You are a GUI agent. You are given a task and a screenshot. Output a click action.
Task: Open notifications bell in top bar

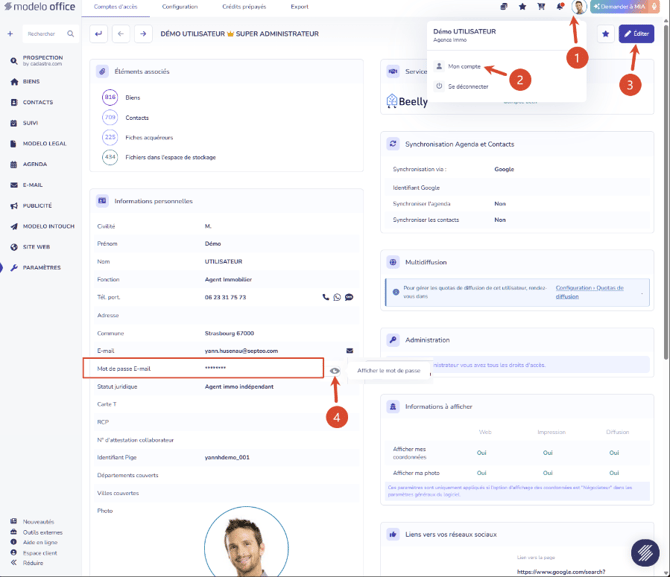click(x=560, y=7)
